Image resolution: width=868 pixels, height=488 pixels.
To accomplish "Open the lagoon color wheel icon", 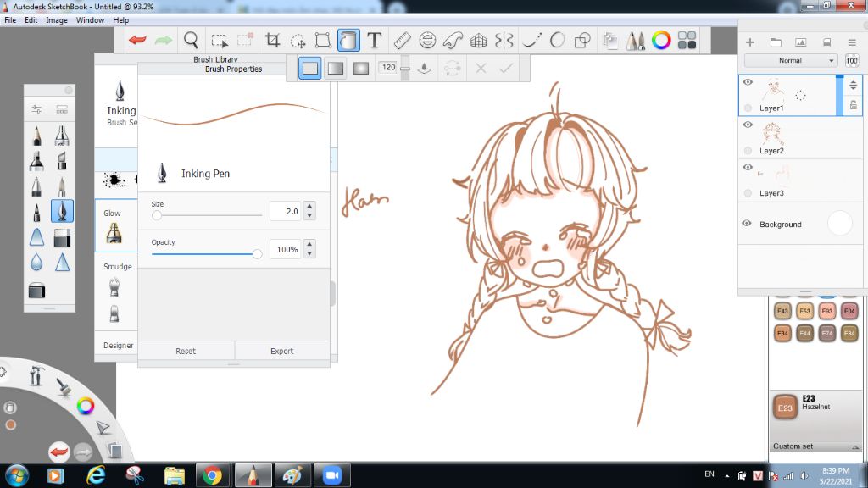I will click(x=86, y=406).
